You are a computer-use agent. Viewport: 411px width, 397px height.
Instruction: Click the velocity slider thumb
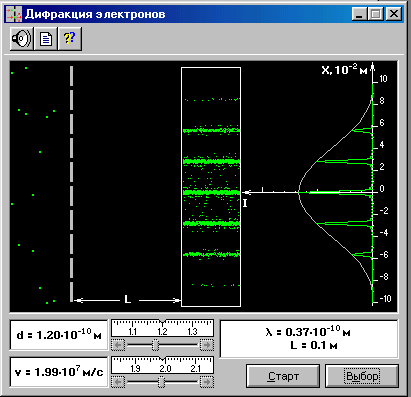click(x=161, y=382)
